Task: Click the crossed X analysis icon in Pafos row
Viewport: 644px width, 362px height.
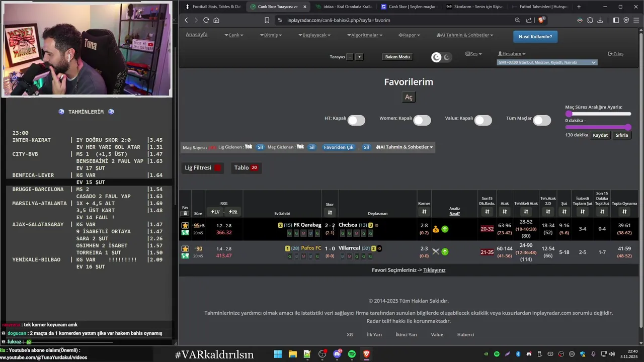Action: pyautogui.click(x=436, y=252)
